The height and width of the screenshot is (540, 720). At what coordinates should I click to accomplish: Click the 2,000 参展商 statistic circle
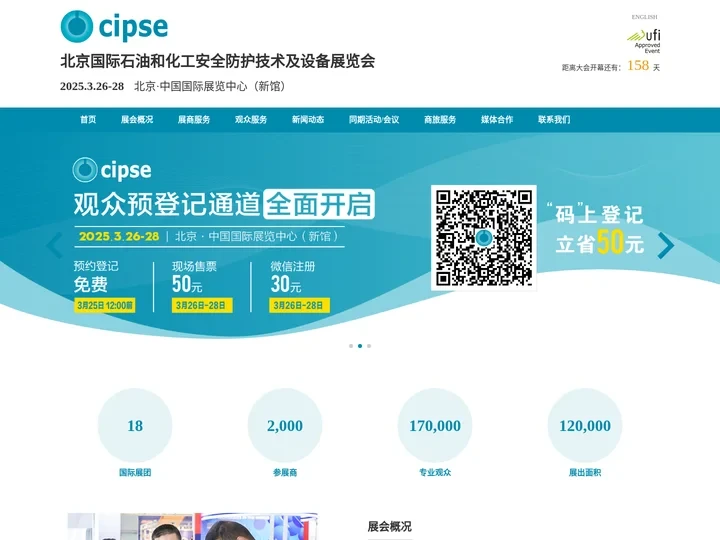[285, 425]
